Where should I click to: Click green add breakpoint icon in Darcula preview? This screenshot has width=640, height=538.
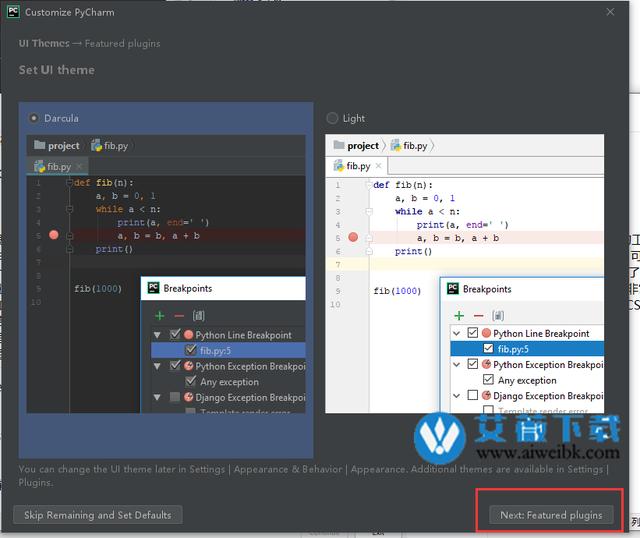[x=160, y=316]
